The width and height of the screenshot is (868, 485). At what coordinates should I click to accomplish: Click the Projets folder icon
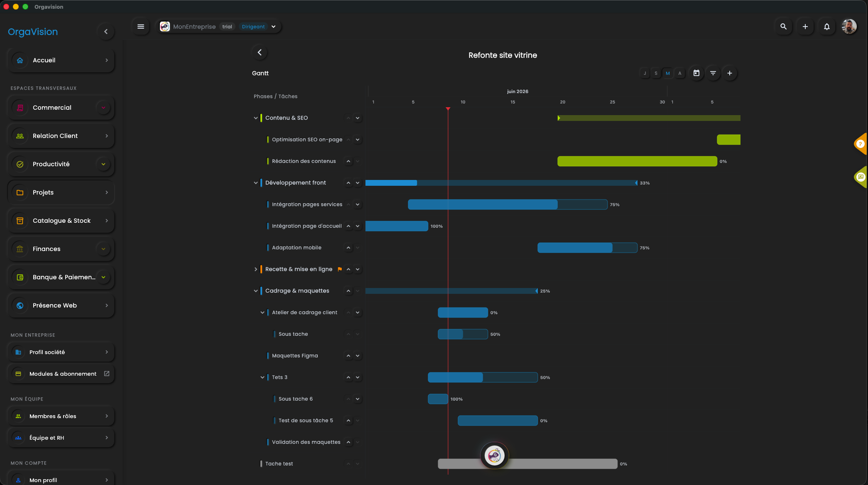[x=20, y=192]
